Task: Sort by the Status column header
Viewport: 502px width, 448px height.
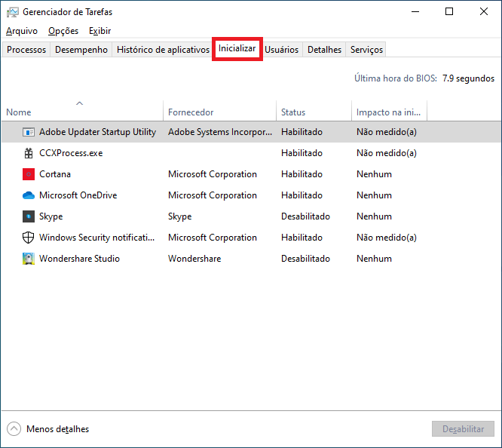Action: 314,111
